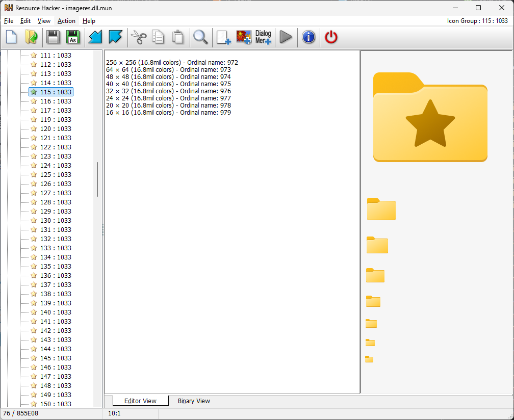
Task: Switch to the Binary View tab
Action: (x=194, y=401)
